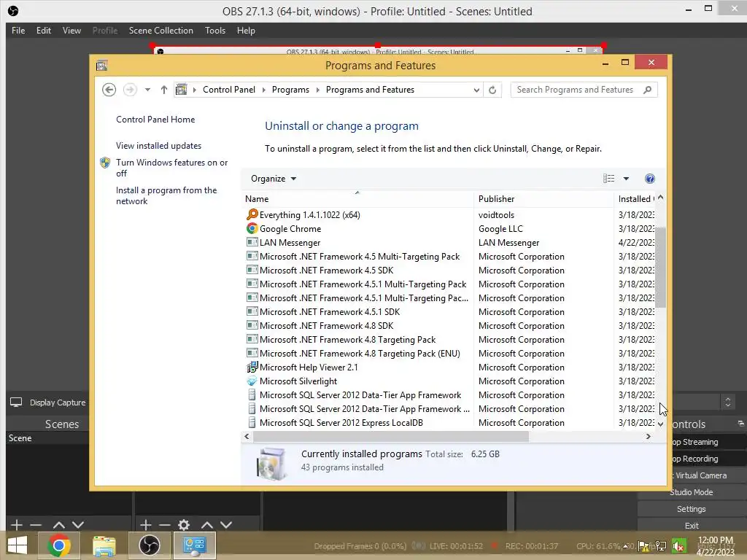Click Install a program from the network
The height and width of the screenshot is (560, 747).
[x=166, y=195]
